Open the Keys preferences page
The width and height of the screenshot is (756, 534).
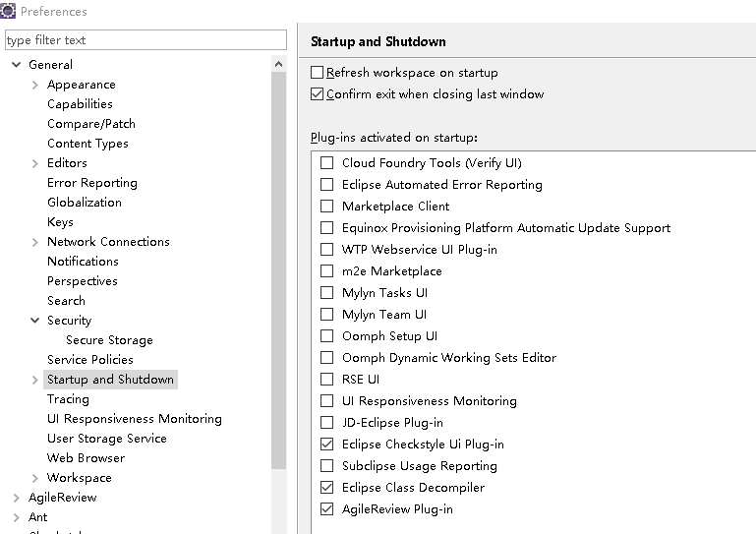point(60,222)
